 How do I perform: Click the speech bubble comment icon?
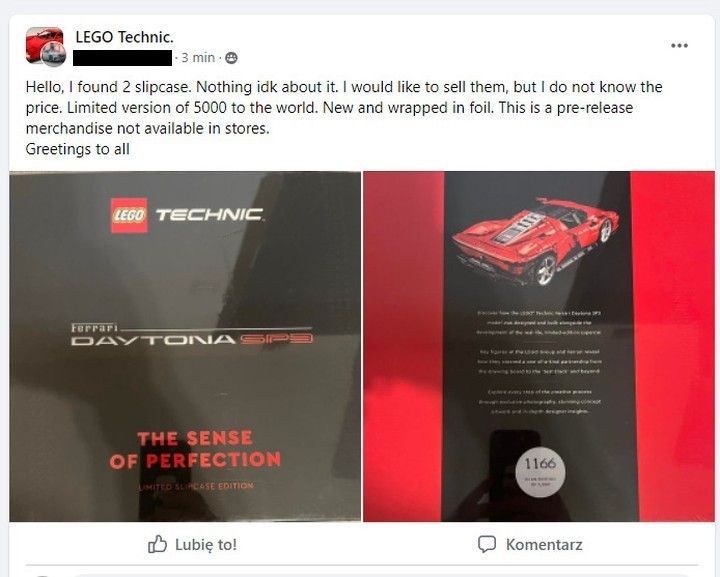click(x=487, y=544)
